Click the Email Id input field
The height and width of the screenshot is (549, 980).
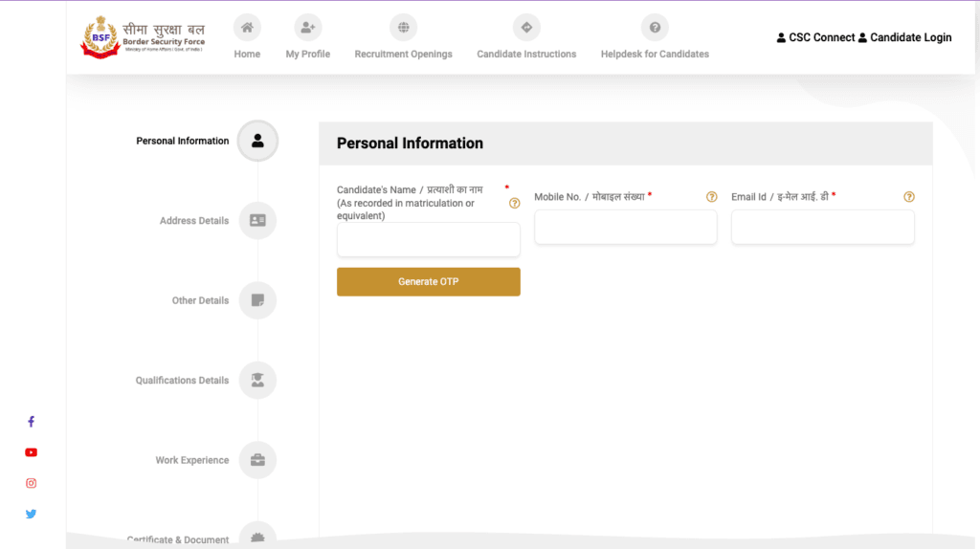823,227
